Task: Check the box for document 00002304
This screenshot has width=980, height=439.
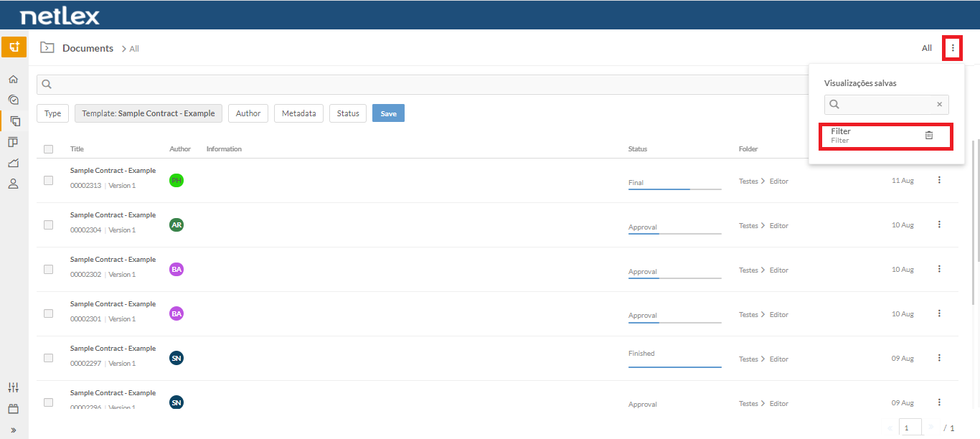Action: point(48,225)
